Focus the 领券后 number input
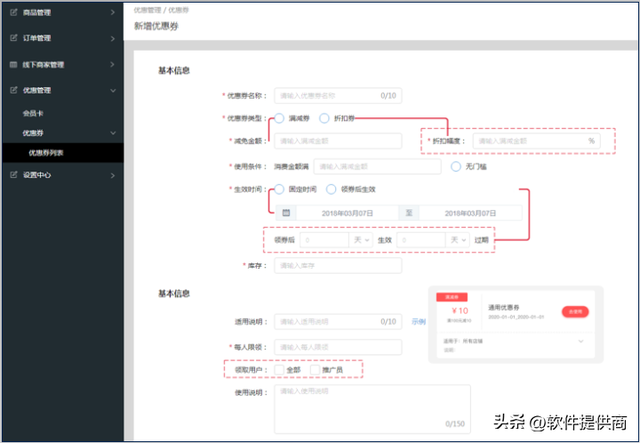 tap(324, 240)
